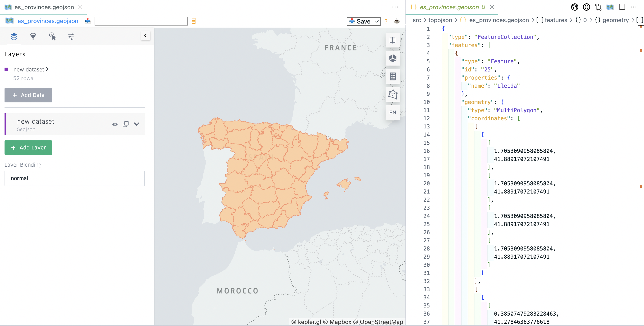The height and width of the screenshot is (326, 644).
Task: Click topojson in the breadcrumb
Action: click(440, 20)
